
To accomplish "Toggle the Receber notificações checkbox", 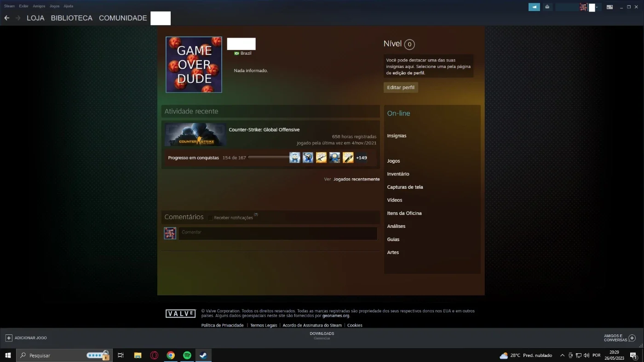I will click(211, 218).
